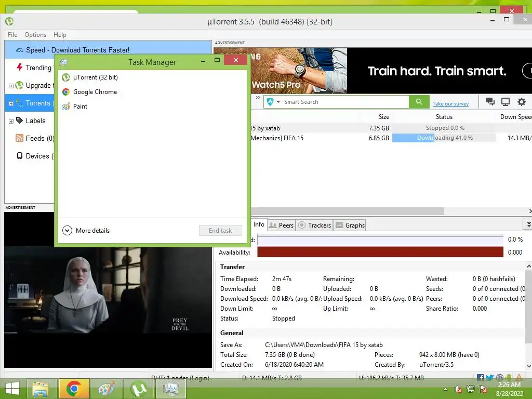Click the Trending lightning bolt icon
This screenshot has height=399, width=532.
point(20,67)
